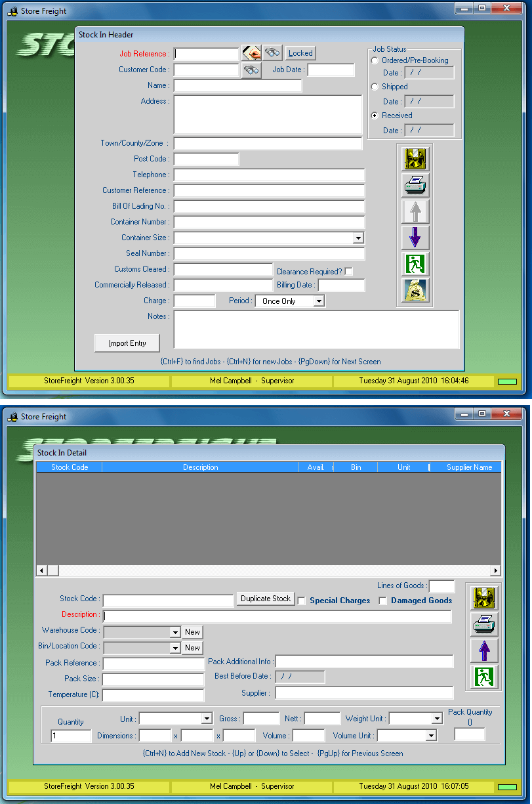
Task: Click the blue up arrow in Stock In Detail
Action: coord(484,650)
